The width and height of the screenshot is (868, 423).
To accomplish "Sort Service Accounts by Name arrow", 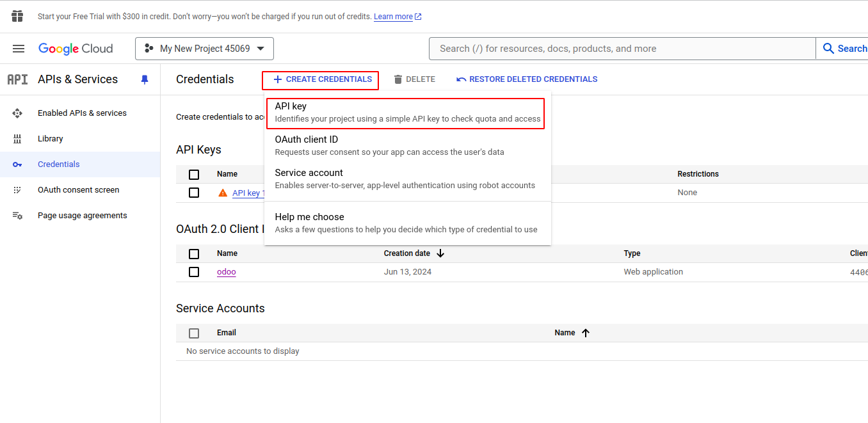I will (x=586, y=333).
